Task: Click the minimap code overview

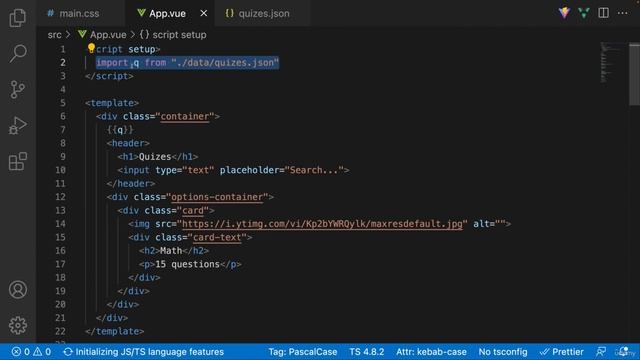Action: [x=612, y=62]
